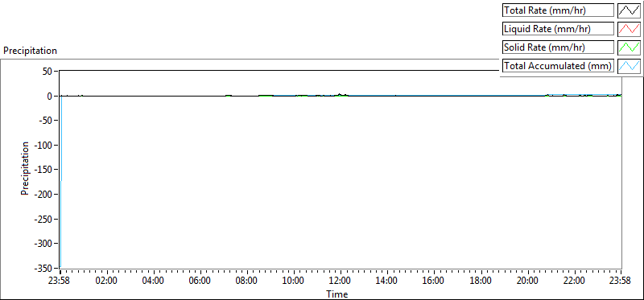Click the red Liquid Rate plot icon
This screenshot has height=300, width=644.
click(629, 29)
